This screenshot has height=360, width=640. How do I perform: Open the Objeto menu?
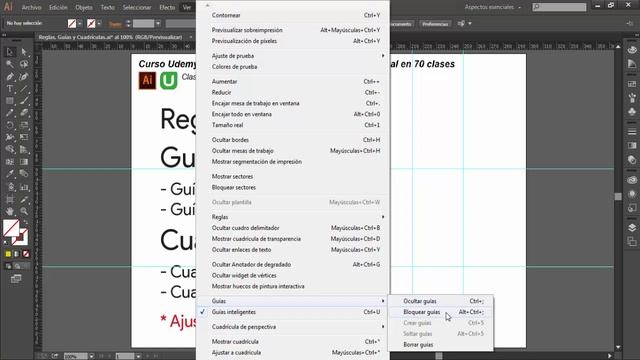(84, 7)
